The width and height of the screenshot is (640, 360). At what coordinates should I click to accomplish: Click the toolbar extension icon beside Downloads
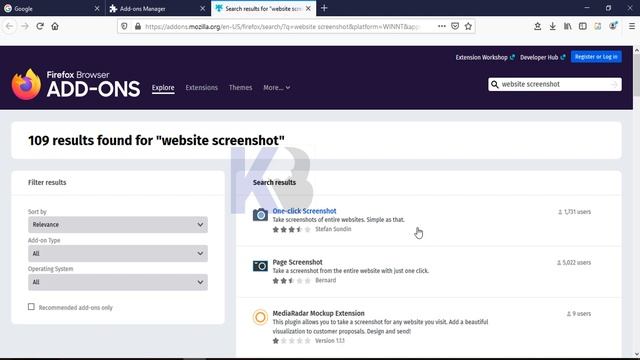point(538,26)
